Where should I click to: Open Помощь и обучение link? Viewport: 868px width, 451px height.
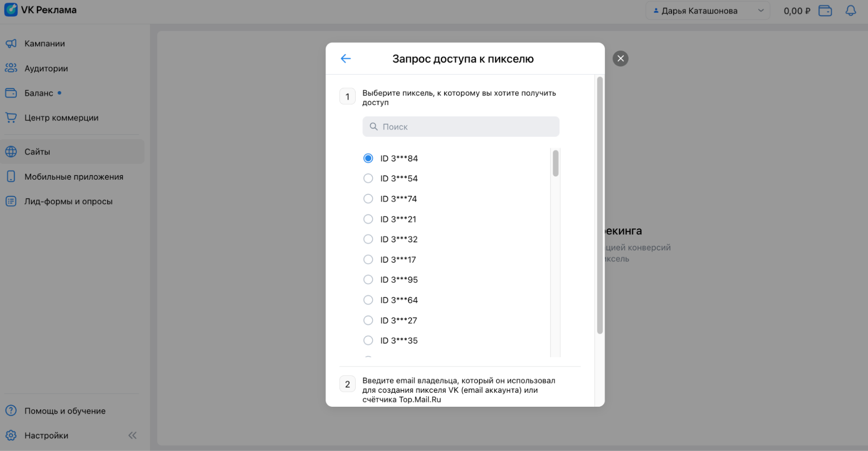click(x=65, y=411)
